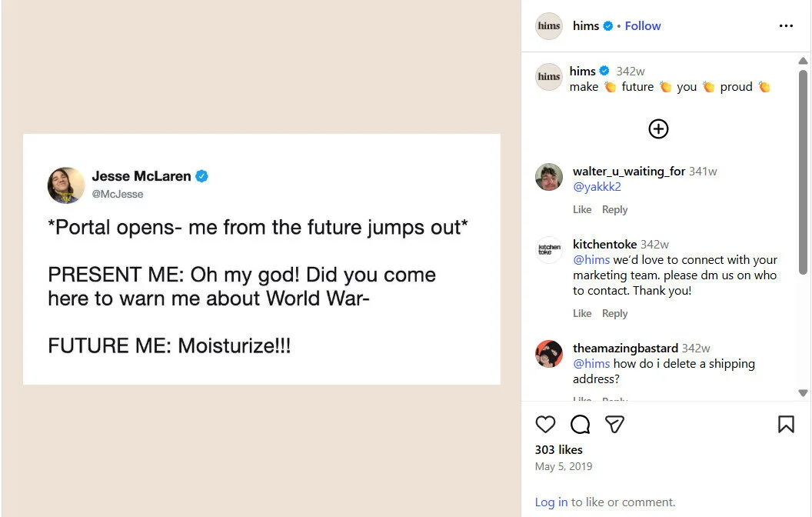Save the post with the bookmark icon
Screen dimensions: 812x517
[786, 424]
